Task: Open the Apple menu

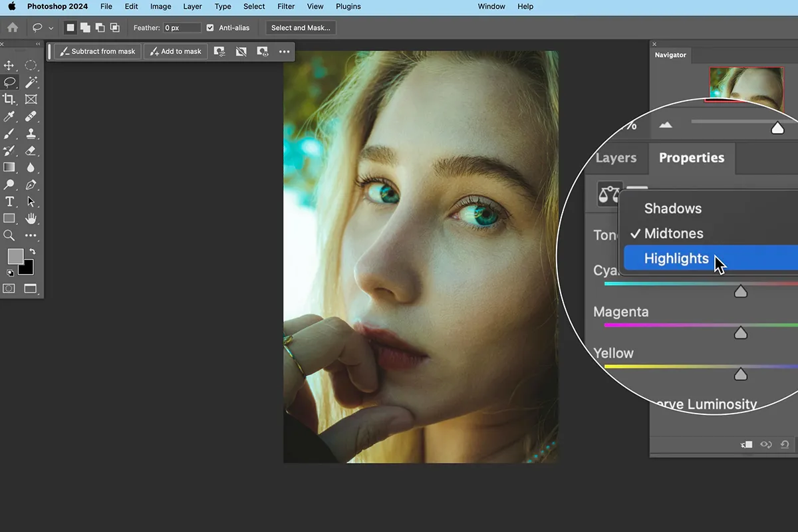Action: click(11, 6)
